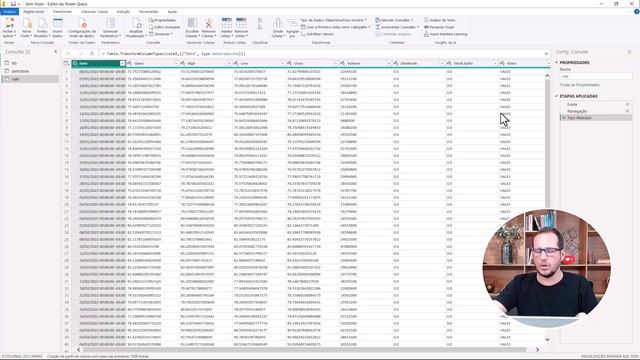Click the Azure Machine Learning icon

[x=426, y=34]
